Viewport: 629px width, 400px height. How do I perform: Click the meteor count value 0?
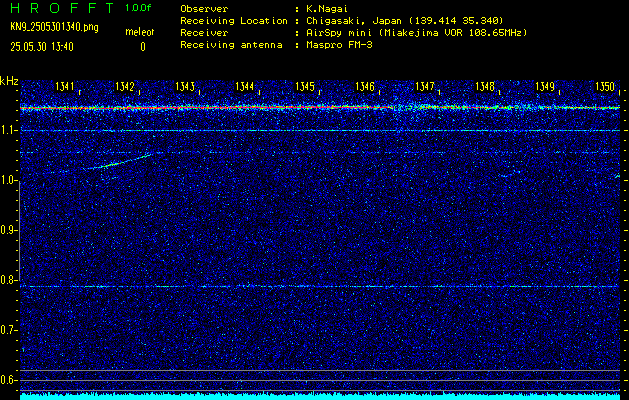143,47
